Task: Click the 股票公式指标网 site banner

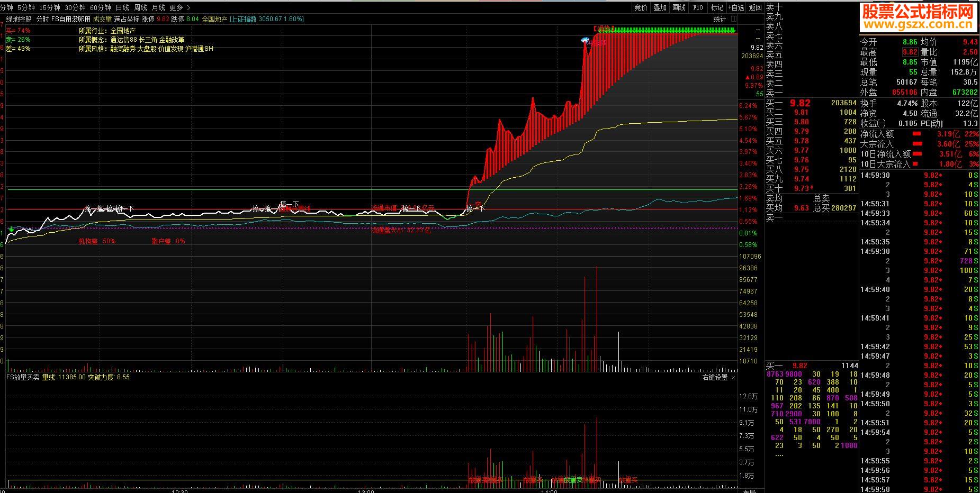Action: click(x=919, y=17)
